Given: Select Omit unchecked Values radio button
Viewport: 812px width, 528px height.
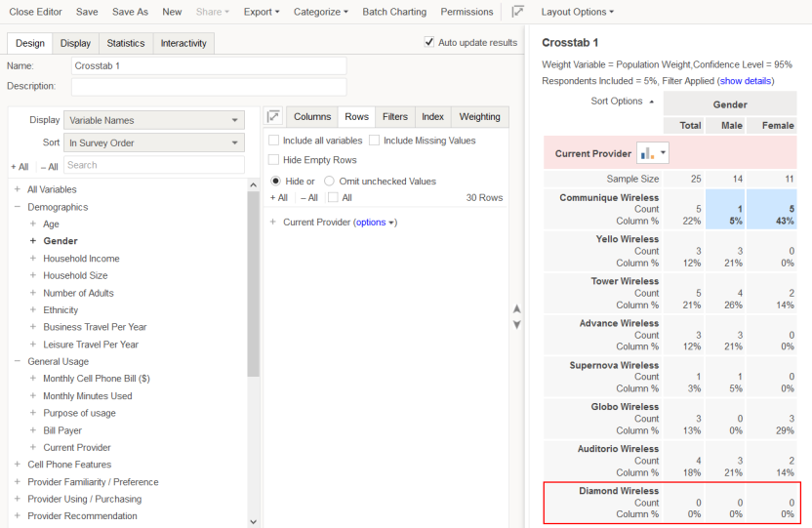Looking at the screenshot, I should 329,182.
